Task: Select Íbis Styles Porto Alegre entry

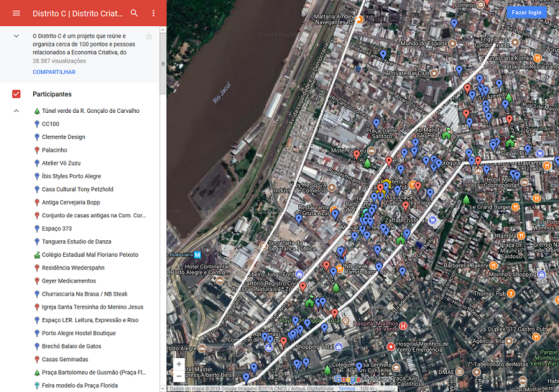Action: point(71,176)
